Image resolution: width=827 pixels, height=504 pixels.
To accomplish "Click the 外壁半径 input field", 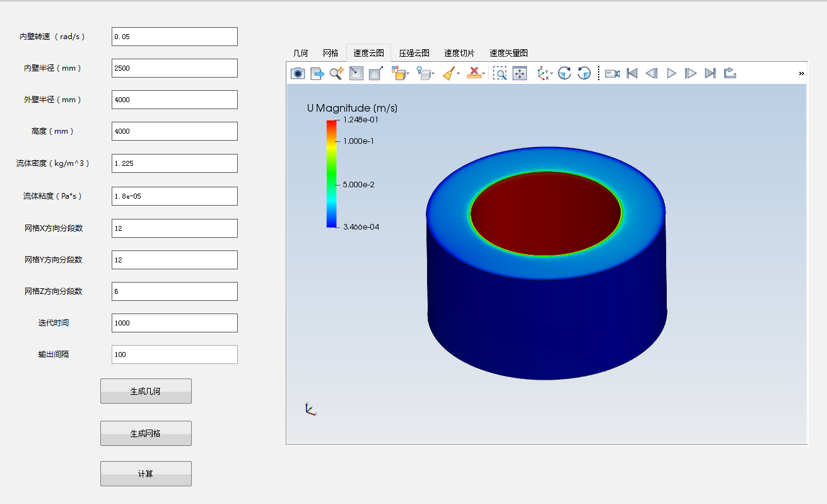I will (x=175, y=100).
